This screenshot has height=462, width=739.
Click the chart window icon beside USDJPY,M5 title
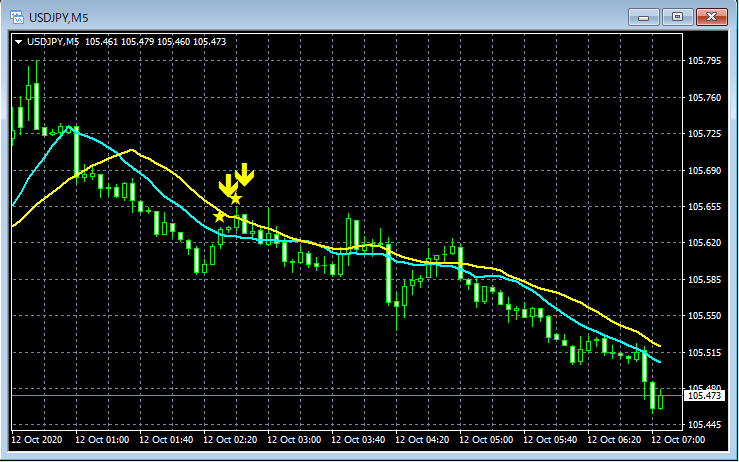pos(17,18)
